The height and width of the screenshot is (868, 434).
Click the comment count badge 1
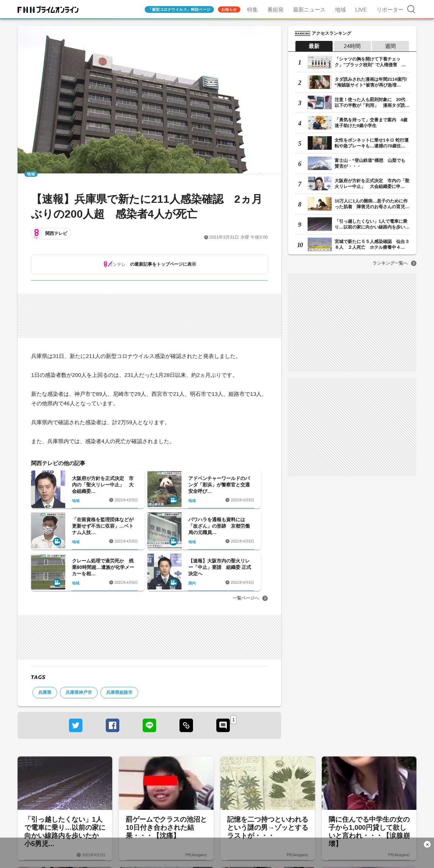click(x=234, y=720)
